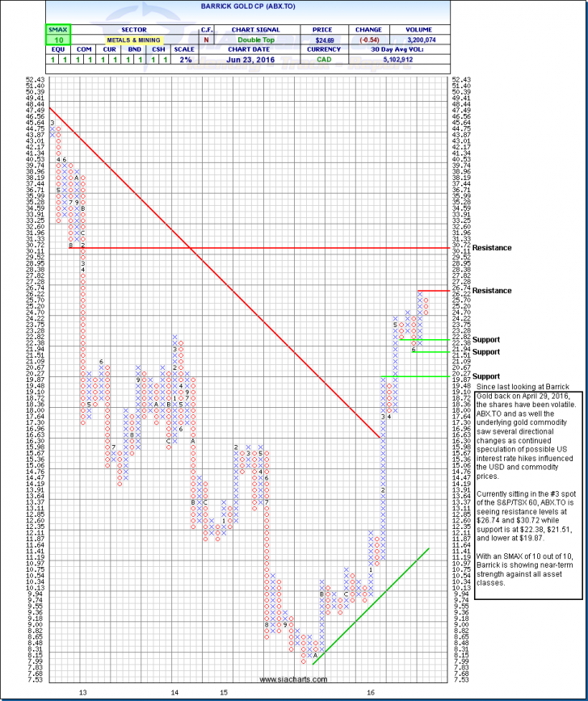Click year label 14 on the x-axis
Image resolution: width=588 pixels, height=701 pixels.
[174, 692]
